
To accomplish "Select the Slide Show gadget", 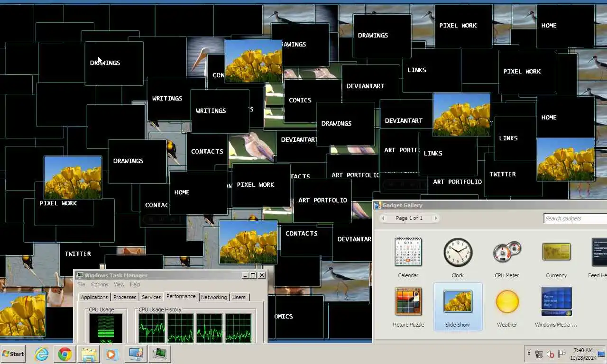I will coord(458,307).
